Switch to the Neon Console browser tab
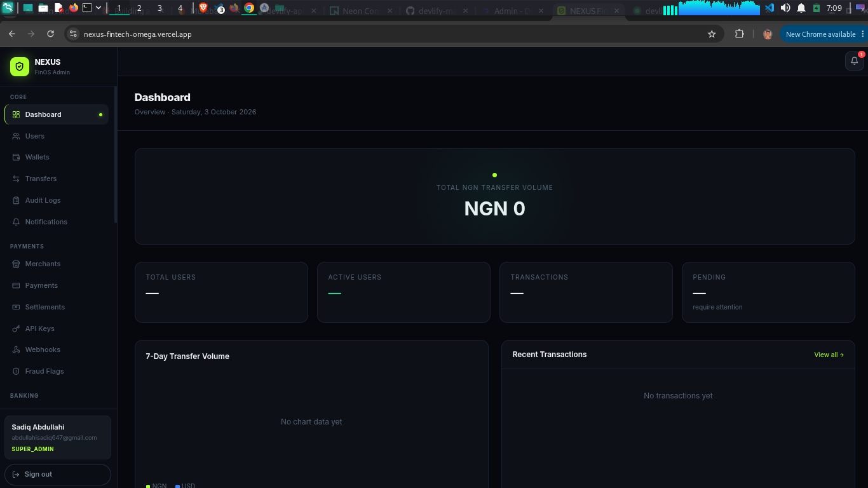Screen dimensions: 868x488 [357, 11]
